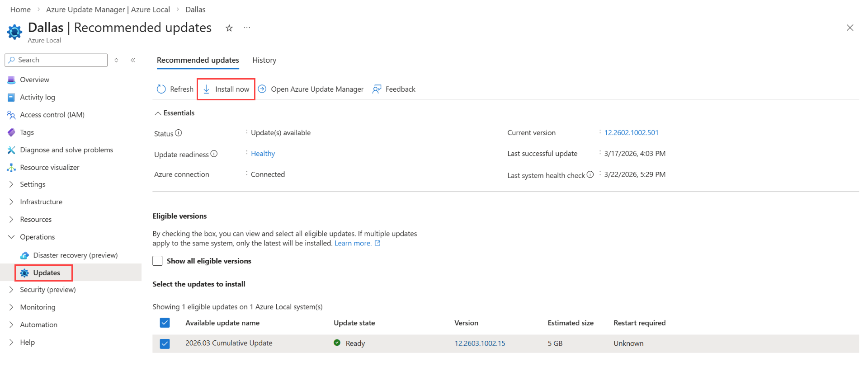
Task: Click the Updates gear icon in sidebar
Action: point(24,273)
